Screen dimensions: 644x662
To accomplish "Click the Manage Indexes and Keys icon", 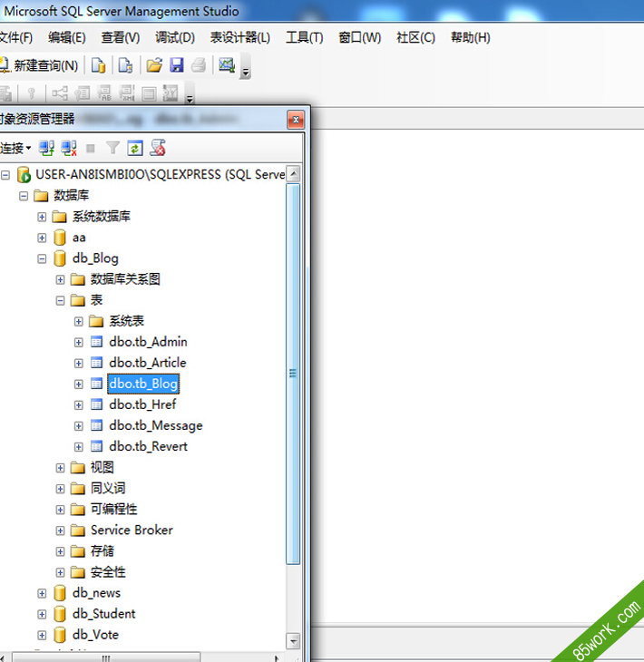I will click(x=83, y=92).
